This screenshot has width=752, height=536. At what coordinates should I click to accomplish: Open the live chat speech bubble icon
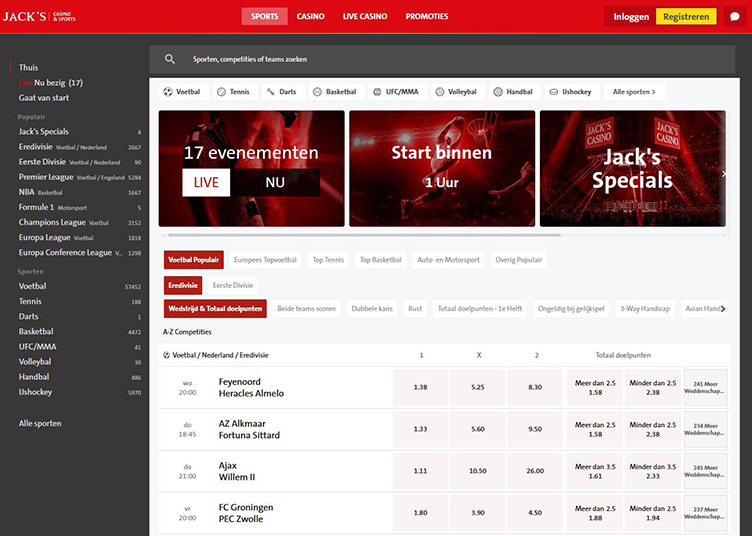coord(735,17)
